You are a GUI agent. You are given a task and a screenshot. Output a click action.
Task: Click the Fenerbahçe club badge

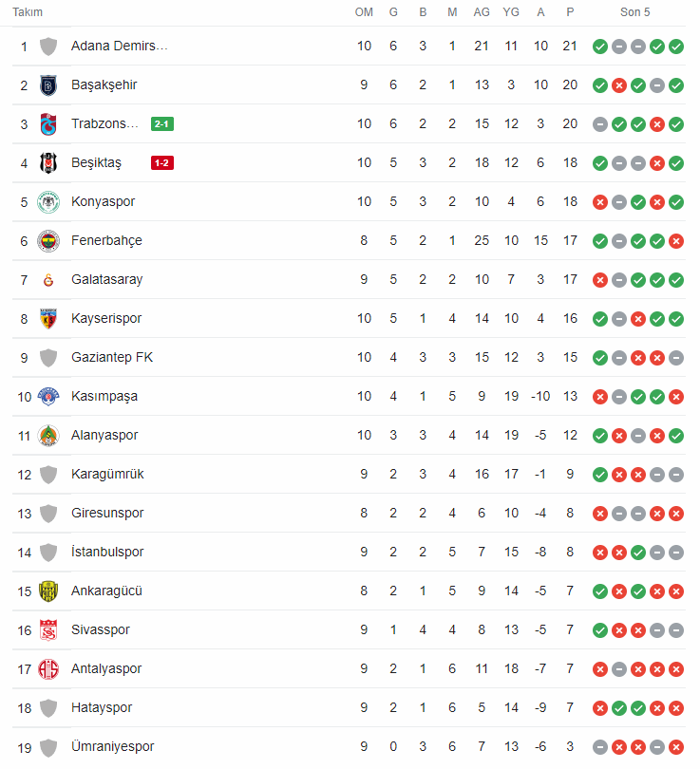click(x=48, y=241)
